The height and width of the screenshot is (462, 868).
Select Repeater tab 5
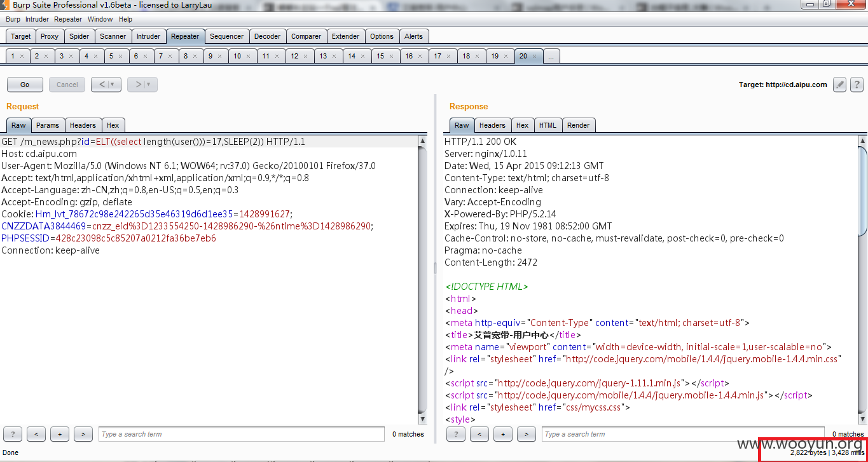(x=116, y=57)
